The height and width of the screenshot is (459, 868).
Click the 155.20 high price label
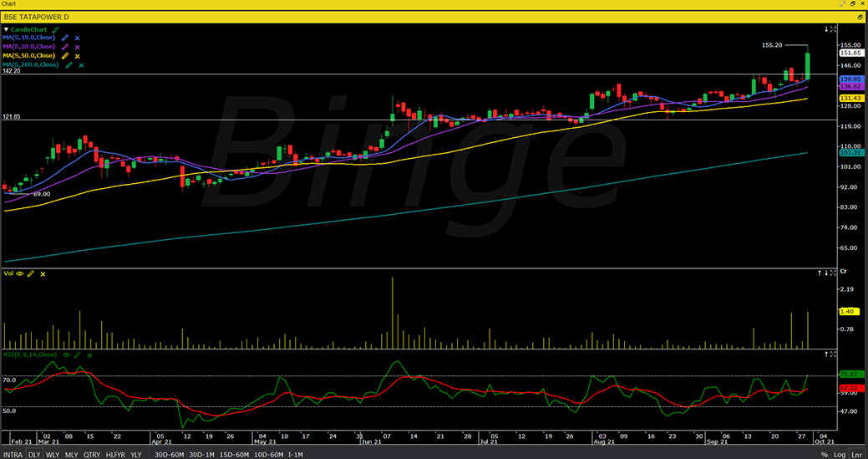point(772,45)
